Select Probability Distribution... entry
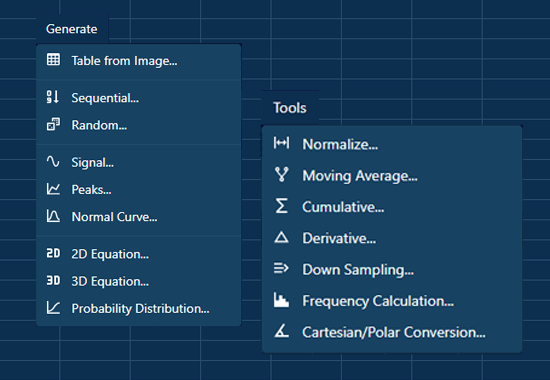The height and width of the screenshot is (380, 550). 139,308
